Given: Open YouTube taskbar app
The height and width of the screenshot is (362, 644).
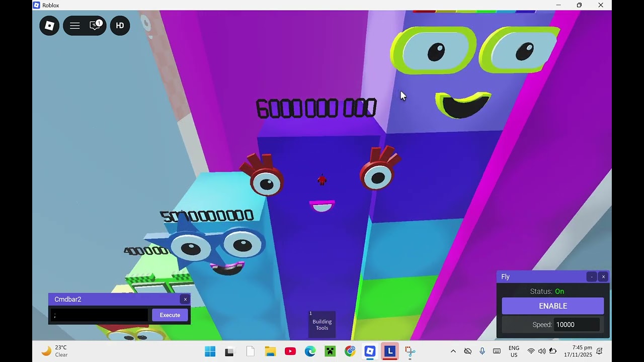Looking at the screenshot, I should 290,351.
